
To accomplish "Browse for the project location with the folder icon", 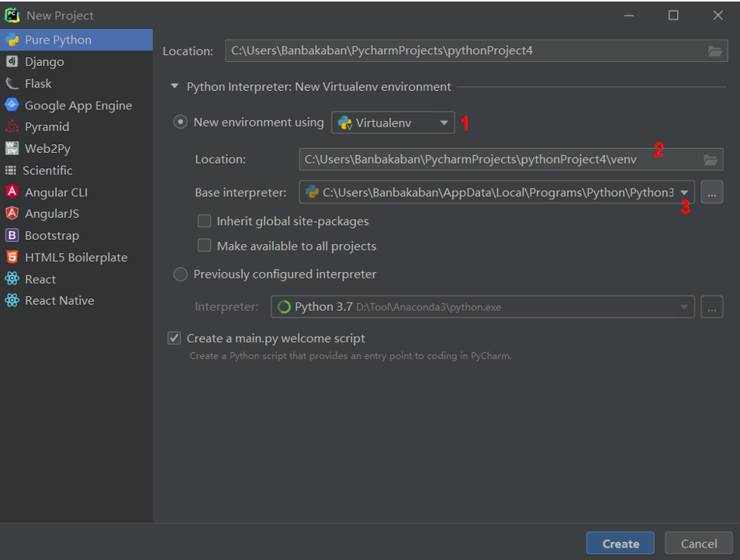I will pyautogui.click(x=715, y=51).
